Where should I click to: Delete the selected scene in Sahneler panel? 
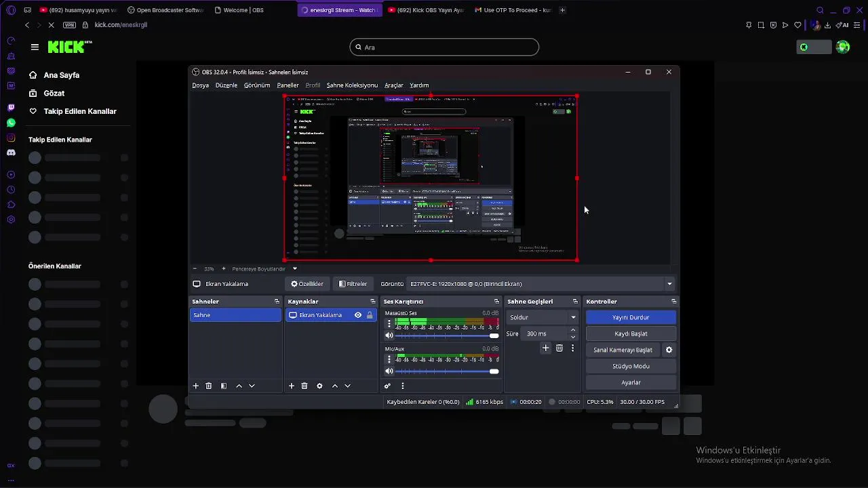(x=209, y=386)
